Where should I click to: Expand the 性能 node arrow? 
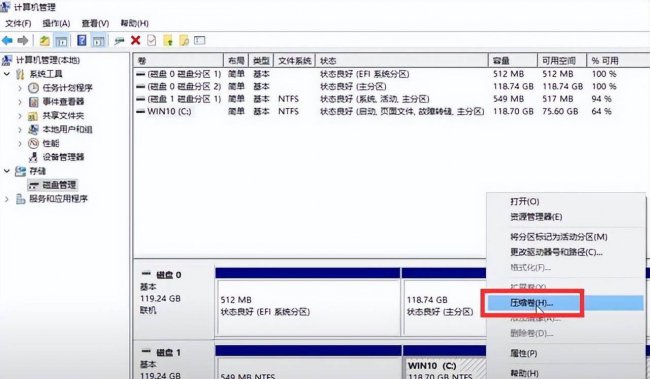[x=20, y=143]
